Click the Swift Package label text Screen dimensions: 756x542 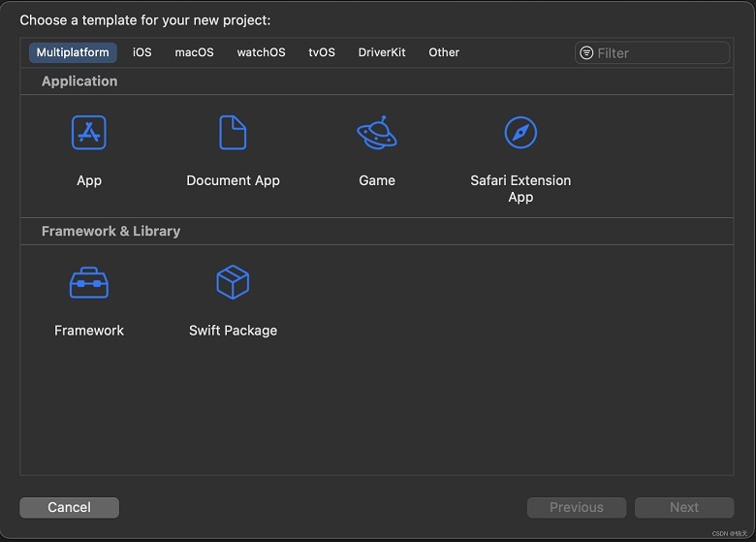[233, 331]
